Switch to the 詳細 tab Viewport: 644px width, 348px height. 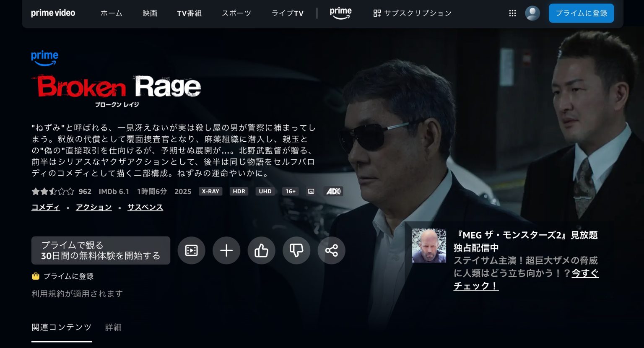point(112,327)
